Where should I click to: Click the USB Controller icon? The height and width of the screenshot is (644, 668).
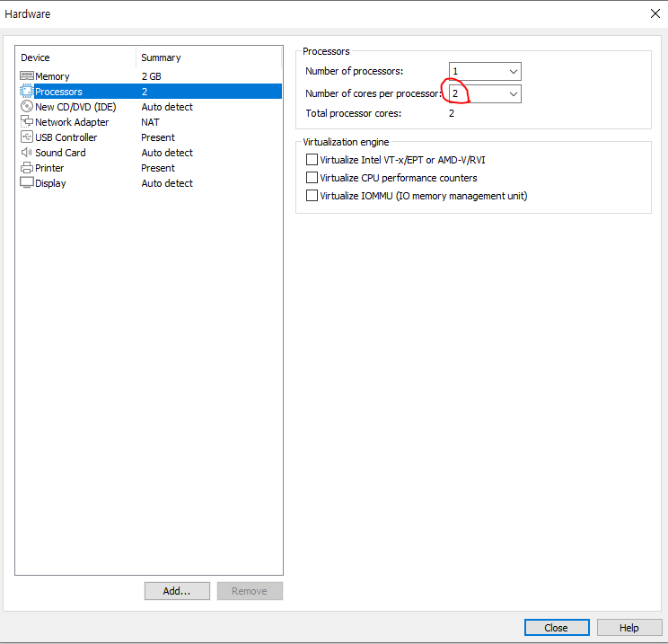click(x=26, y=137)
